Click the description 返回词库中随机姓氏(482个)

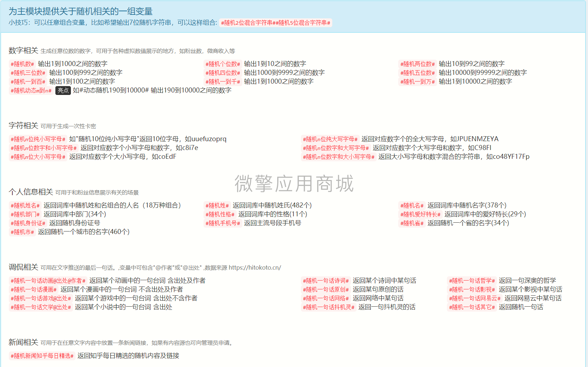272,205
